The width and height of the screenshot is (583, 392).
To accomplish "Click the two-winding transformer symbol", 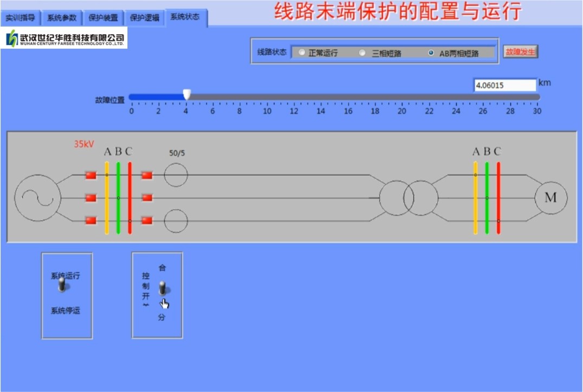I will coord(408,198).
